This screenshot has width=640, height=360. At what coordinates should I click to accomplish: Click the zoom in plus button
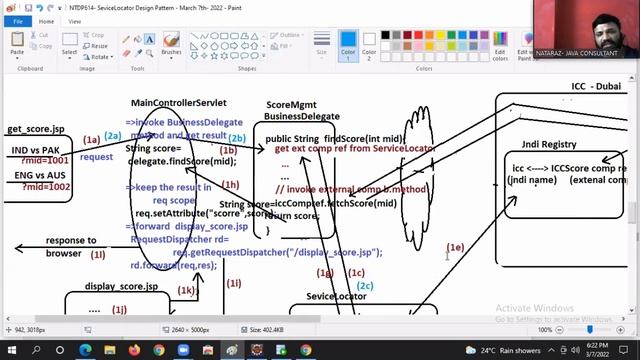[620, 330]
